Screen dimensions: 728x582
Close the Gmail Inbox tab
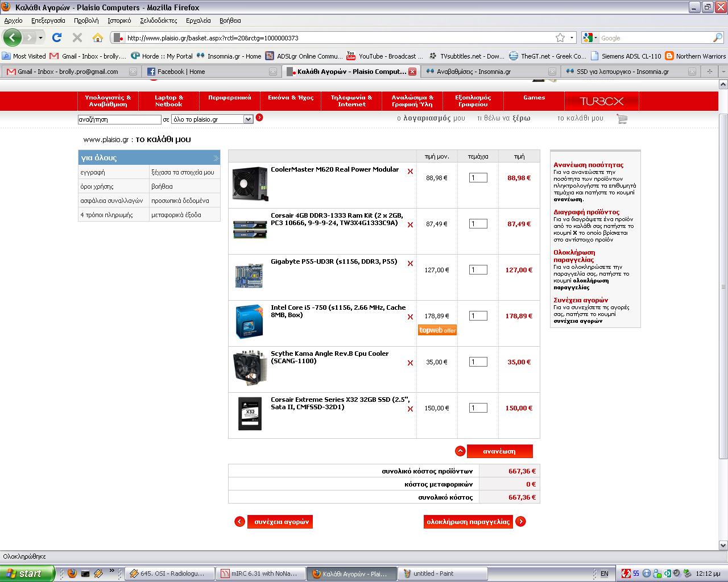[x=133, y=72]
